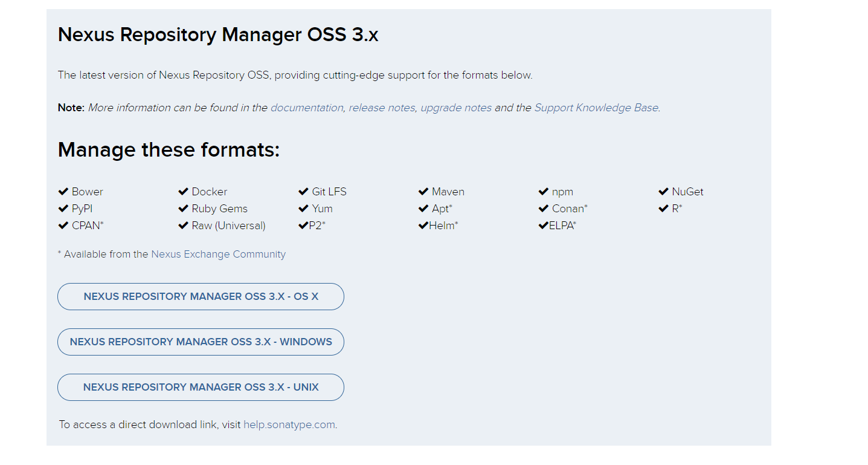Click the checkmark next to Conan
The height and width of the screenshot is (465, 868).
(x=543, y=209)
